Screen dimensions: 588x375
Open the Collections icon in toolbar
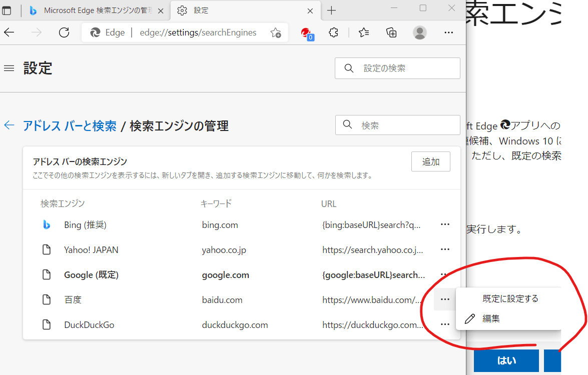tap(391, 32)
